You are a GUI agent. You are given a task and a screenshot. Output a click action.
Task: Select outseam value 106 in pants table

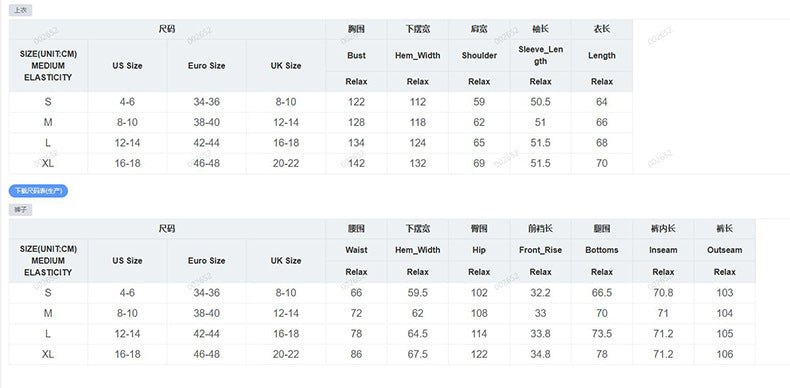pyautogui.click(x=725, y=354)
